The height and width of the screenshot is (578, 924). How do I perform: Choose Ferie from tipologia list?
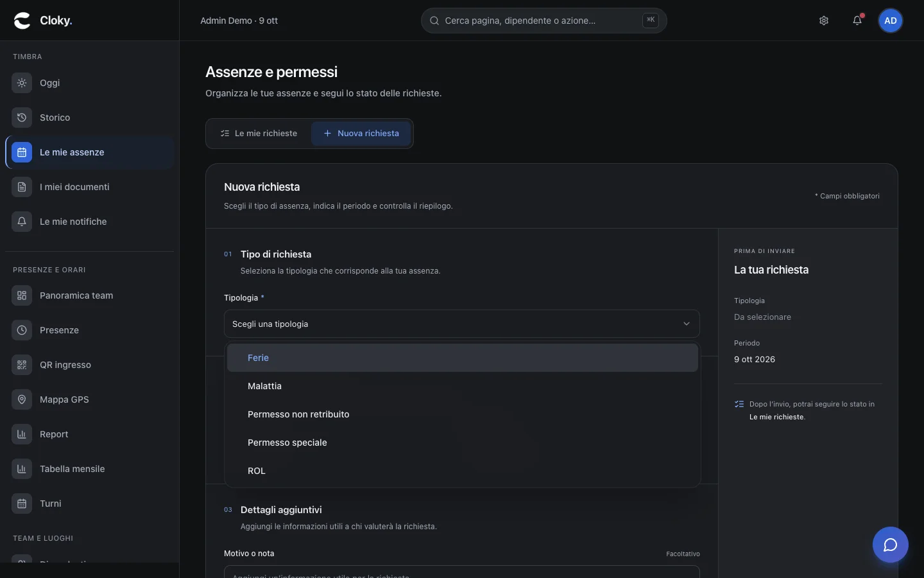462,358
